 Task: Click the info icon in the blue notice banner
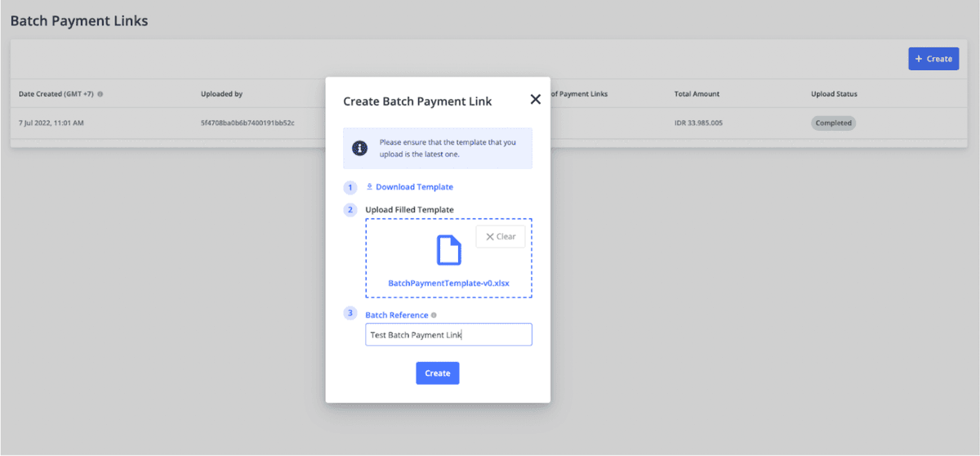[359, 148]
